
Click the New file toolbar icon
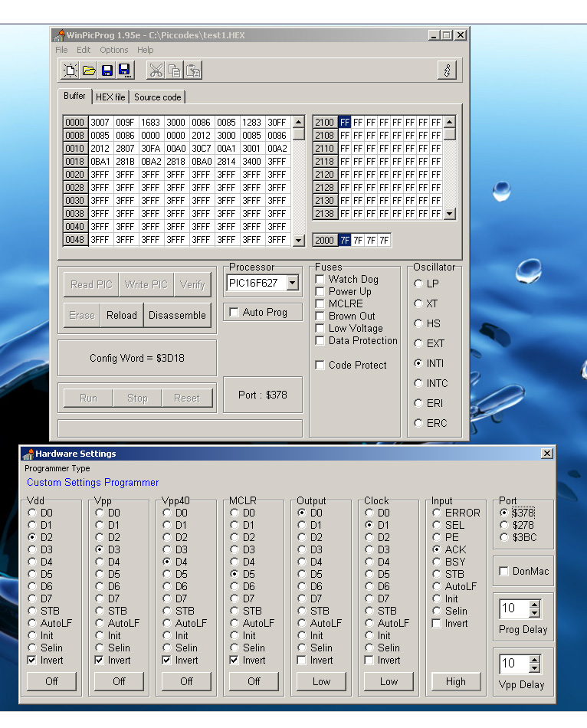[71, 71]
